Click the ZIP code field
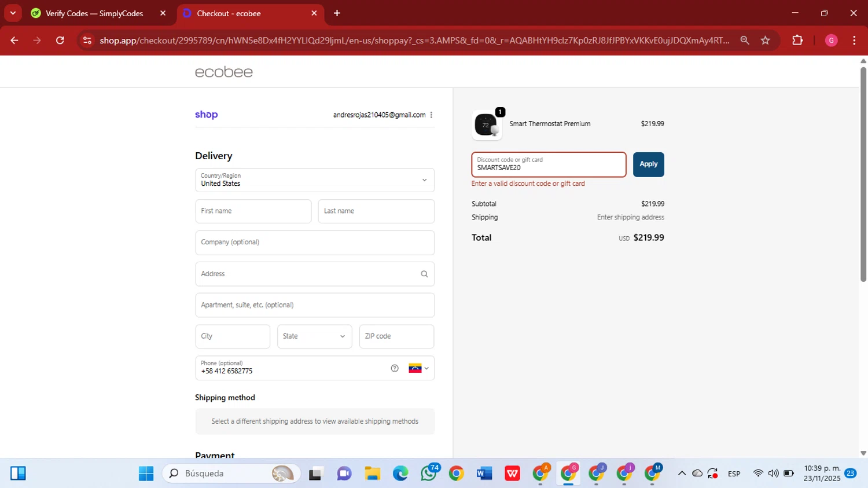This screenshot has height=488, width=868. coord(396,336)
